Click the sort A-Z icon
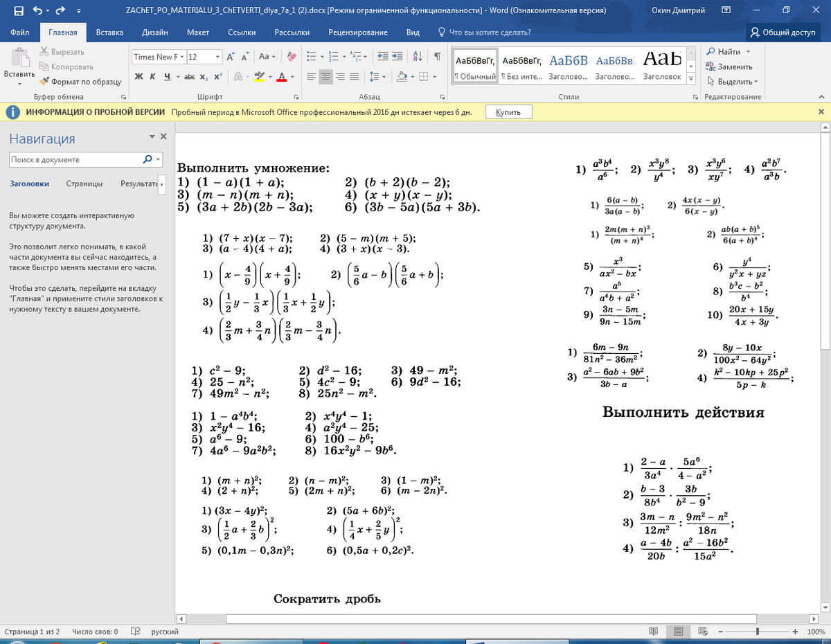The image size is (831, 644). click(418, 57)
